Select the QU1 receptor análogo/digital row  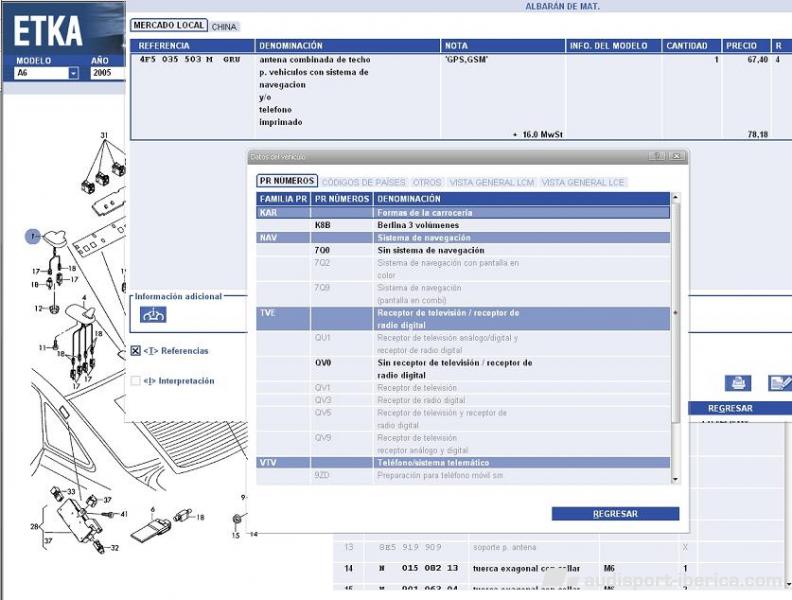click(463, 344)
